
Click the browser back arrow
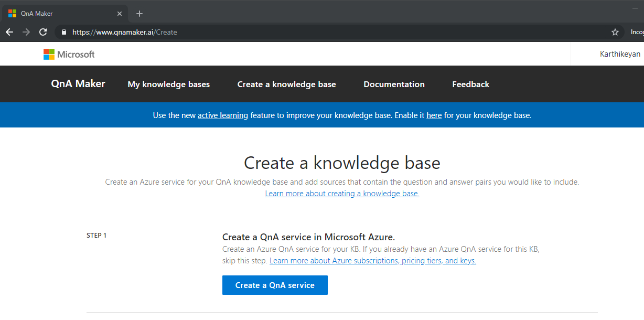[x=9, y=32]
